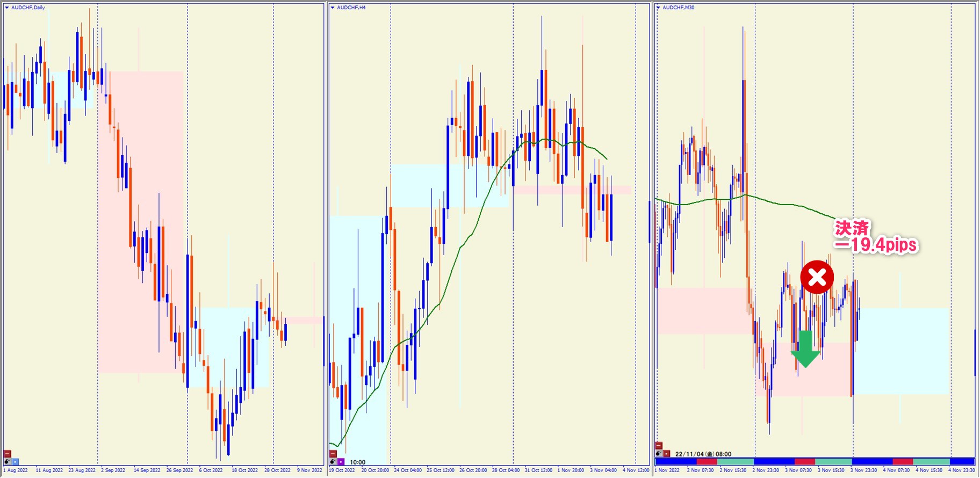Image resolution: width=980 pixels, height=478 pixels.
Task: Click the 10:00 timer label in H4 chart
Action: pyautogui.click(x=357, y=462)
